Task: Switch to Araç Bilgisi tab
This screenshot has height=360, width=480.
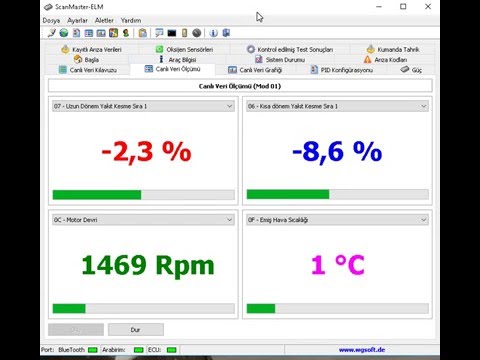Action: point(178,60)
